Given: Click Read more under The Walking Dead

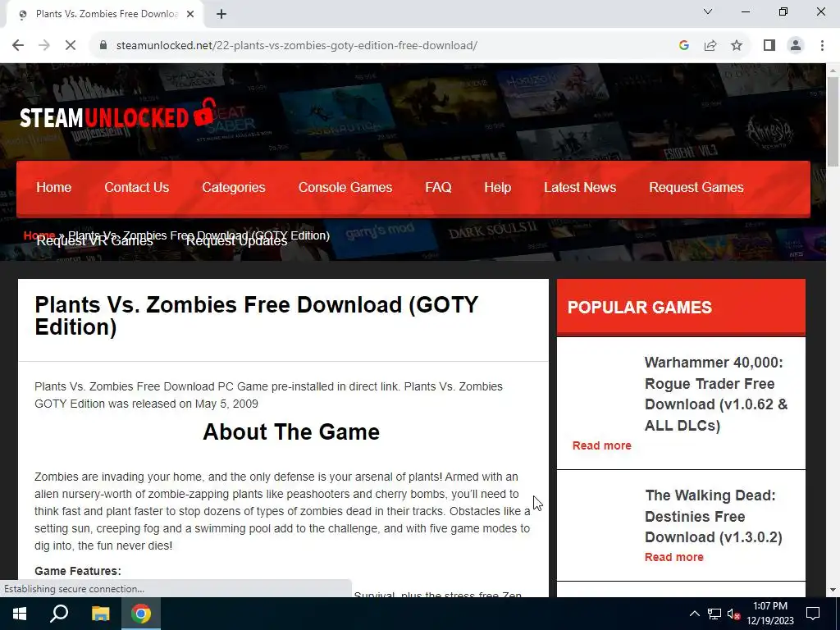Looking at the screenshot, I should click(x=674, y=557).
